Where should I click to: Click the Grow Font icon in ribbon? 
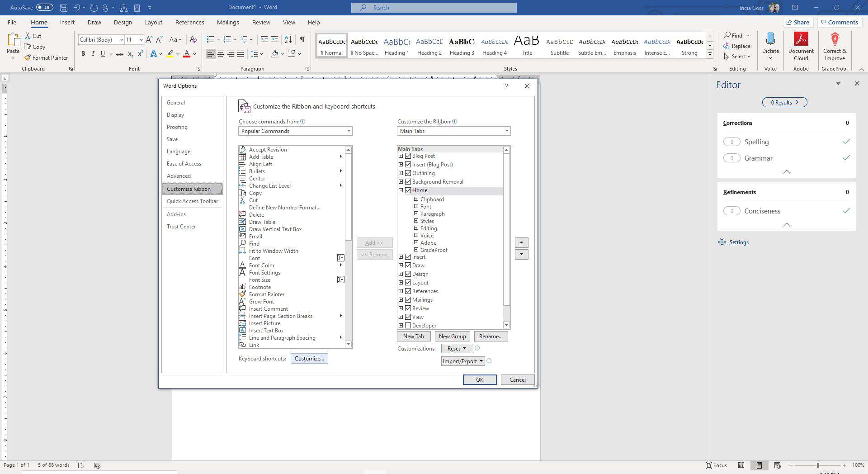[x=149, y=39]
